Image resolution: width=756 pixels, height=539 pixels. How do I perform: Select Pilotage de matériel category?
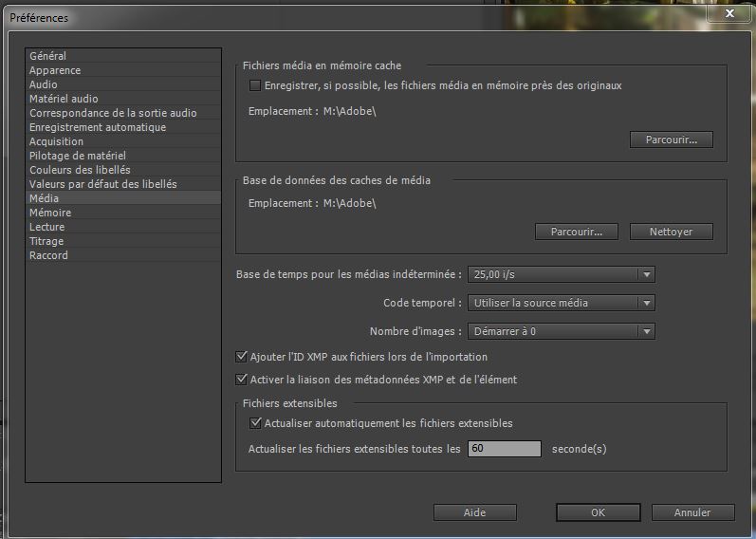pyautogui.click(x=123, y=156)
